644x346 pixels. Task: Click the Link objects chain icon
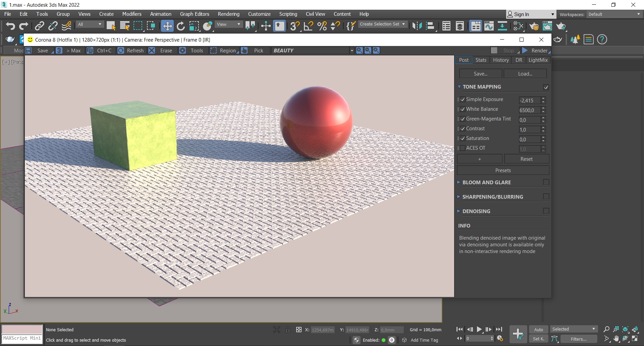click(40, 26)
